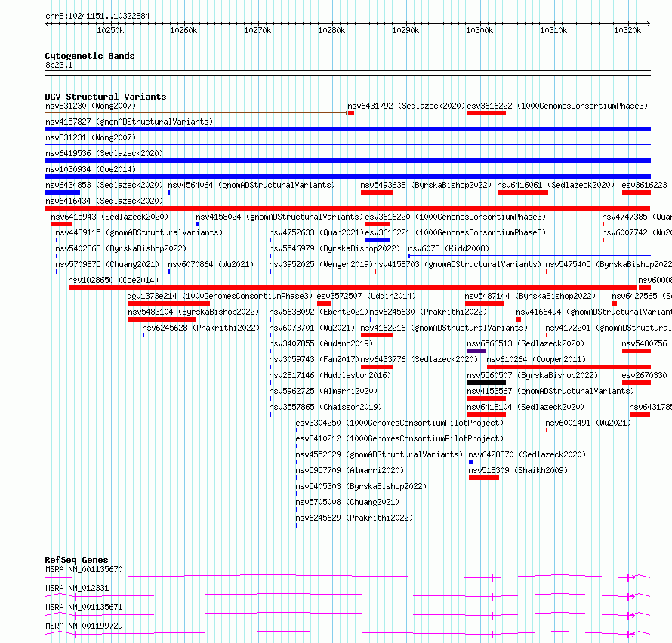Click the nsv6070864 (Wu2021) label
Viewport: 672px width, 643px height.
coord(211,264)
